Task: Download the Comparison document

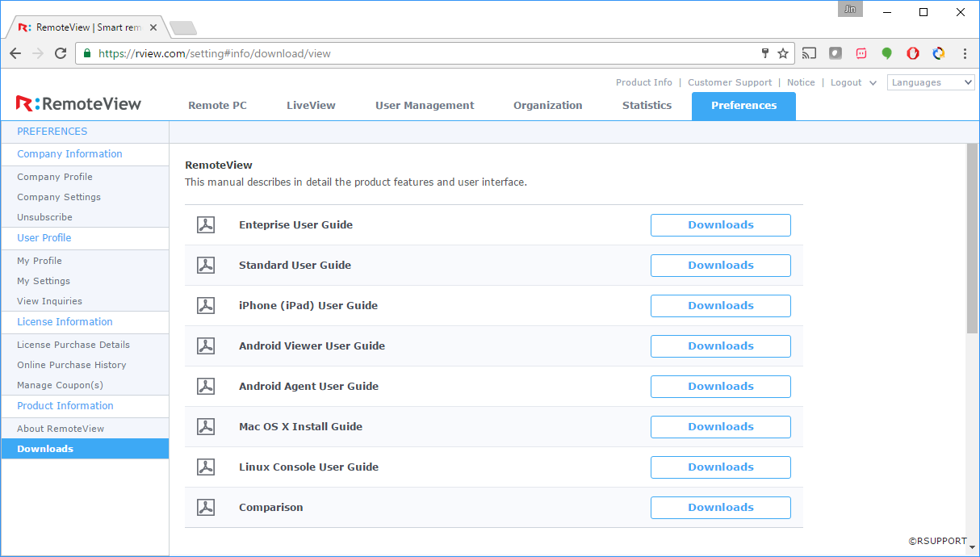Action: (x=721, y=508)
